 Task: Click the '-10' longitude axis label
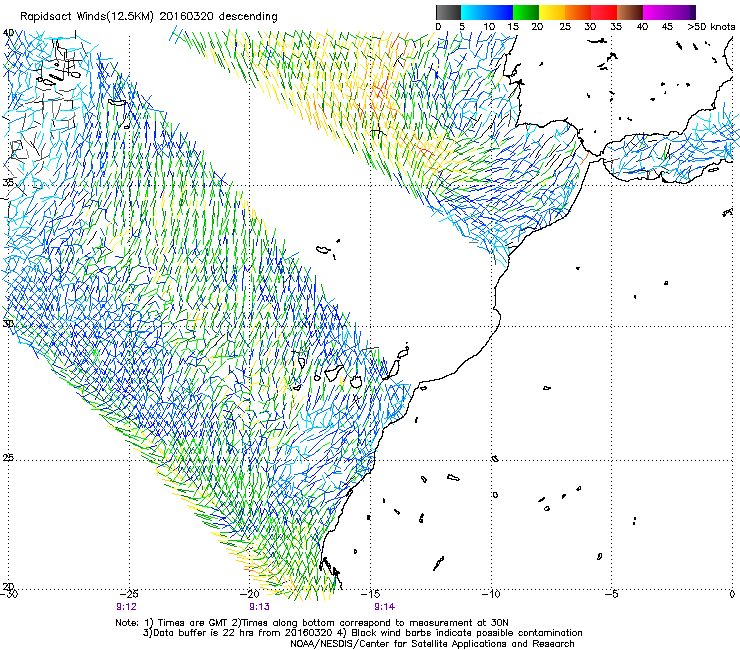(491, 594)
